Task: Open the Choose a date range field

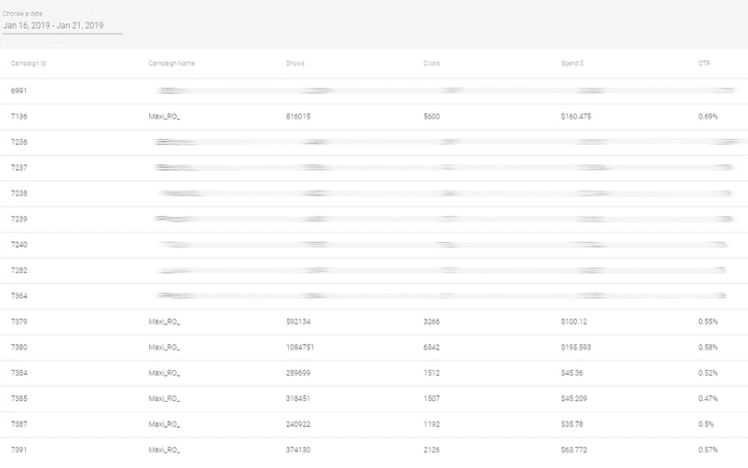Action: (62, 26)
